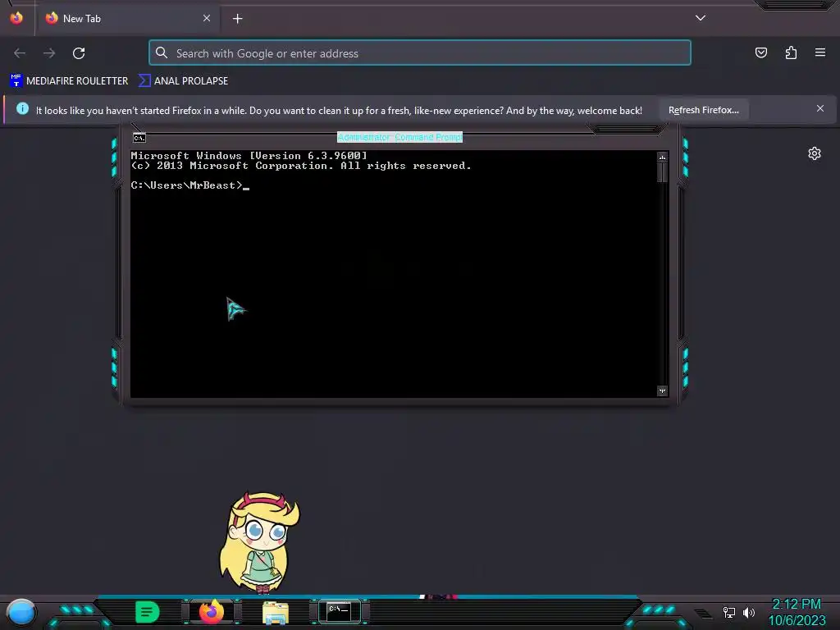
Task: Click the Refresh Firefox... button
Action: [703, 110]
